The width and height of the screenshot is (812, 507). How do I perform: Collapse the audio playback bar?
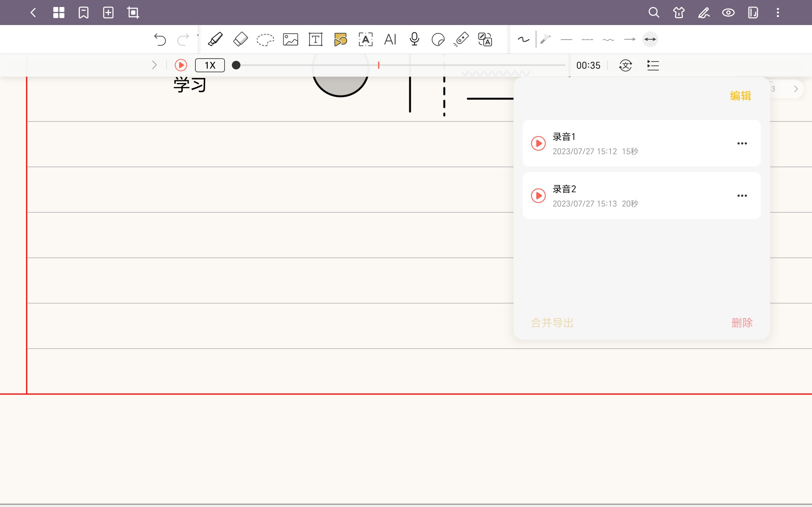[x=154, y=65]
